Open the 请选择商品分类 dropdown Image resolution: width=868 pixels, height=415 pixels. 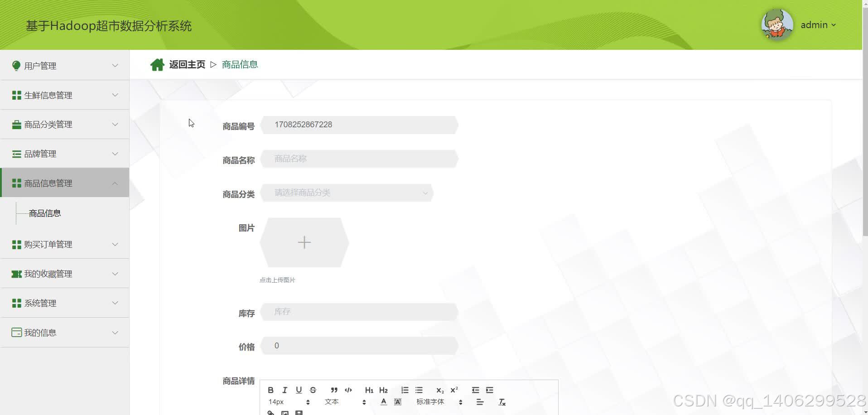[347, 193]
